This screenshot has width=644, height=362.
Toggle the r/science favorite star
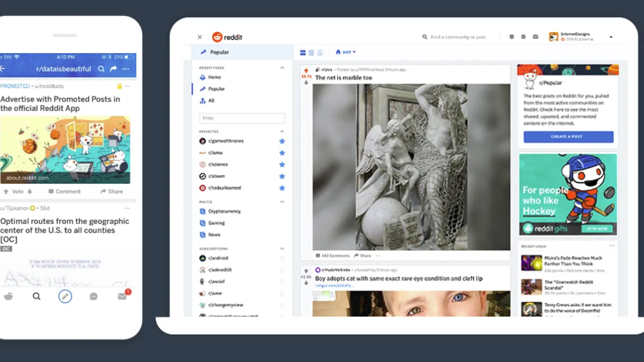[282, 165]
